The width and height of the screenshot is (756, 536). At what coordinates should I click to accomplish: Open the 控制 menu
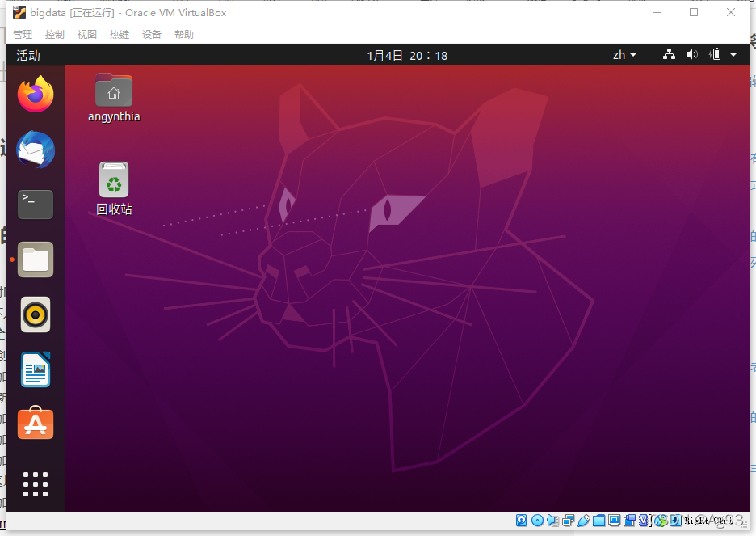click(54, 34)
